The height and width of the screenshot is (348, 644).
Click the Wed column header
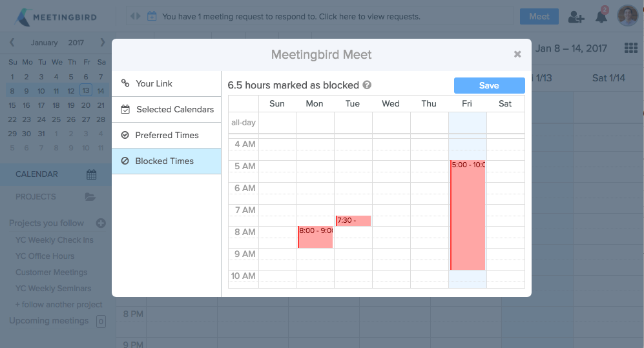tap(391, 103)
